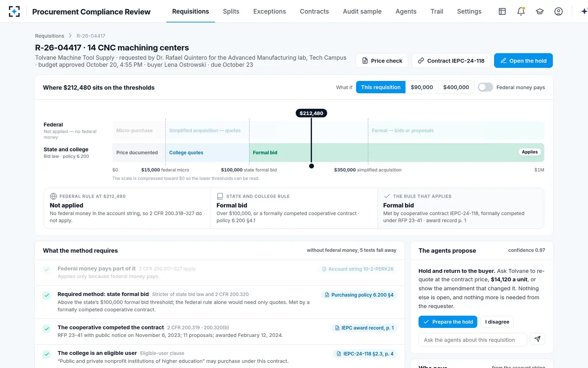Switch to the Requisitions tab
This screenshot has width=588, height=368.
pyautogui.click(x=191, y=11)
